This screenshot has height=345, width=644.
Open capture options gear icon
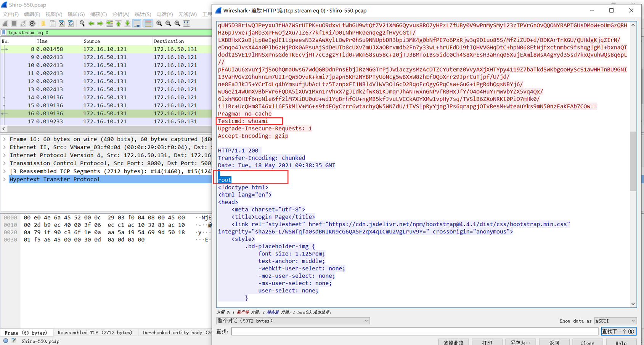pos(32,24)
